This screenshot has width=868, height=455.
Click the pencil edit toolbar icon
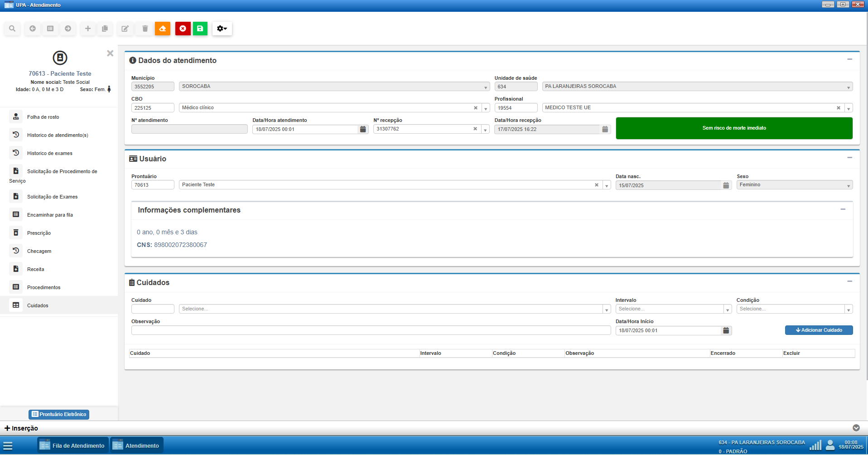click(x=125, y=29)
